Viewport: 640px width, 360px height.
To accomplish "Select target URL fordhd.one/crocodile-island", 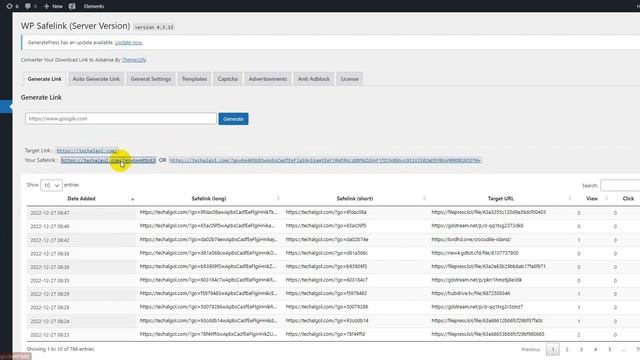I will point(471,240).
